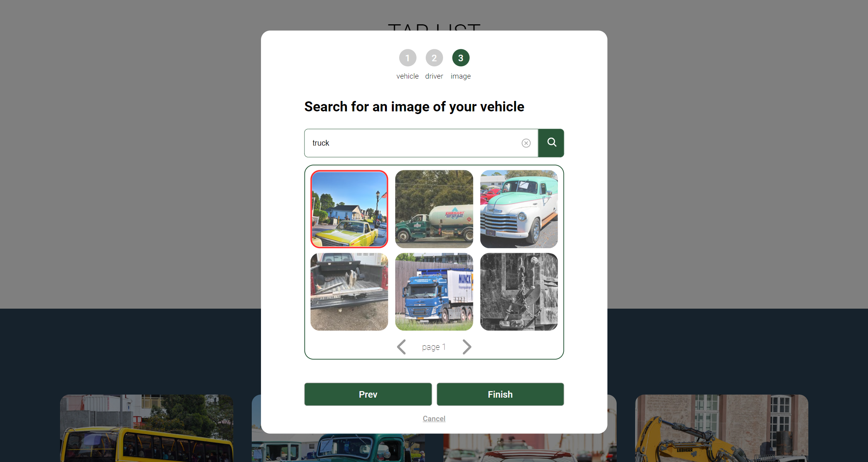Click the magnifying glass search button
The image size is (868, 462).
click(551, 143)
